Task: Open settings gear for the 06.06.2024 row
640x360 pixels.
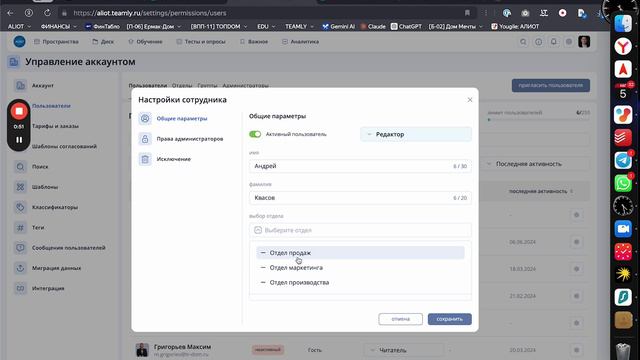Action: tap(576, 242)
